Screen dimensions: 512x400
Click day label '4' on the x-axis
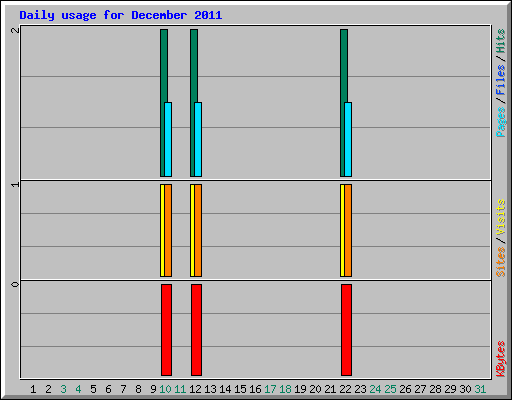coord(78,389)
